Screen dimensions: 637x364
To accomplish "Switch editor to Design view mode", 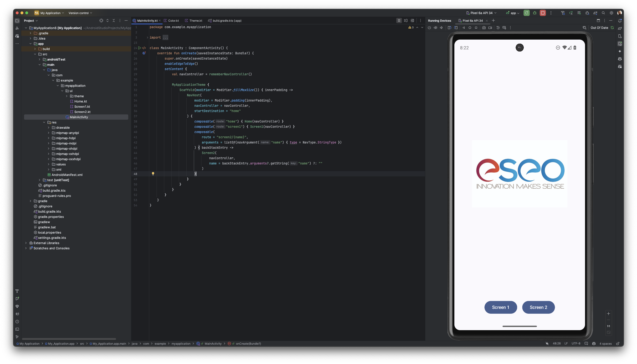I will click(x=412, y=21).
